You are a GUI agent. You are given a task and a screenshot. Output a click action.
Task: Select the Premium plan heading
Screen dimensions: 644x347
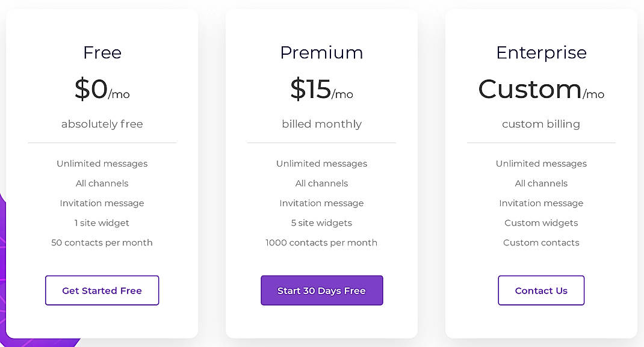click(321, 53)
